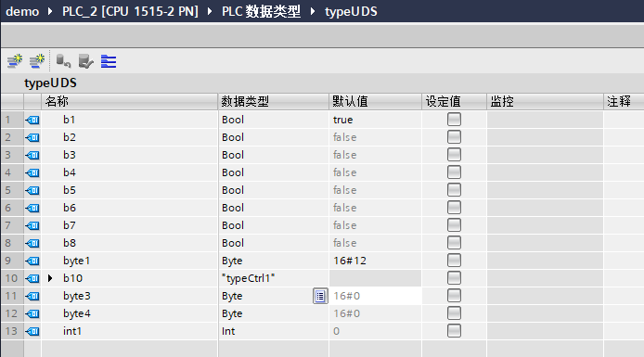Select row number 1 header

tap(11, 120)
